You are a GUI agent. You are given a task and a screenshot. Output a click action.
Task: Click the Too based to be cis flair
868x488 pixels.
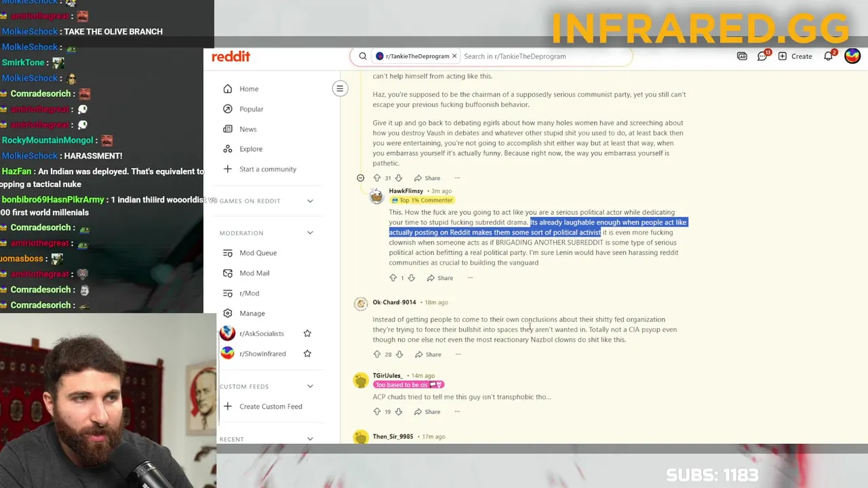pyautogui.click(x=408, y=385)
